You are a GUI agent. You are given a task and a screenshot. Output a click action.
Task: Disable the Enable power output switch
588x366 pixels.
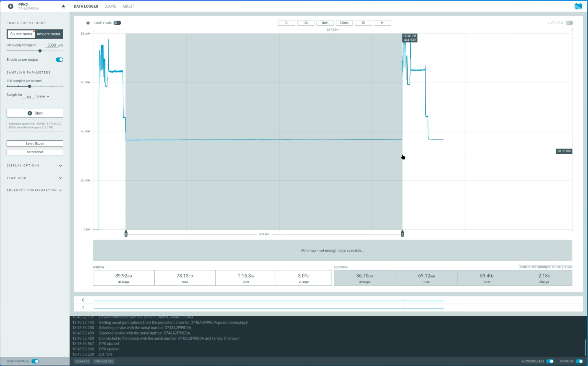pos(59,60)
